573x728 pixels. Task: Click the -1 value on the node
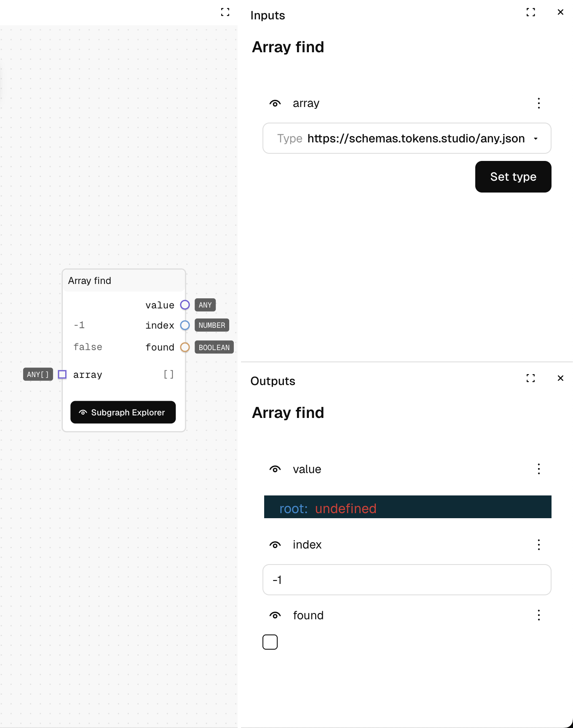pos(79,325)
